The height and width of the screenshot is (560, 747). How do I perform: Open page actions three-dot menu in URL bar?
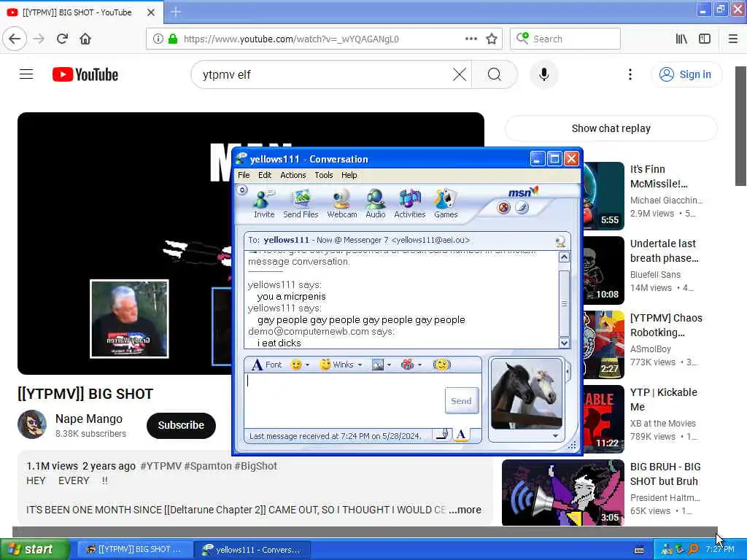[x=471, y=39]
